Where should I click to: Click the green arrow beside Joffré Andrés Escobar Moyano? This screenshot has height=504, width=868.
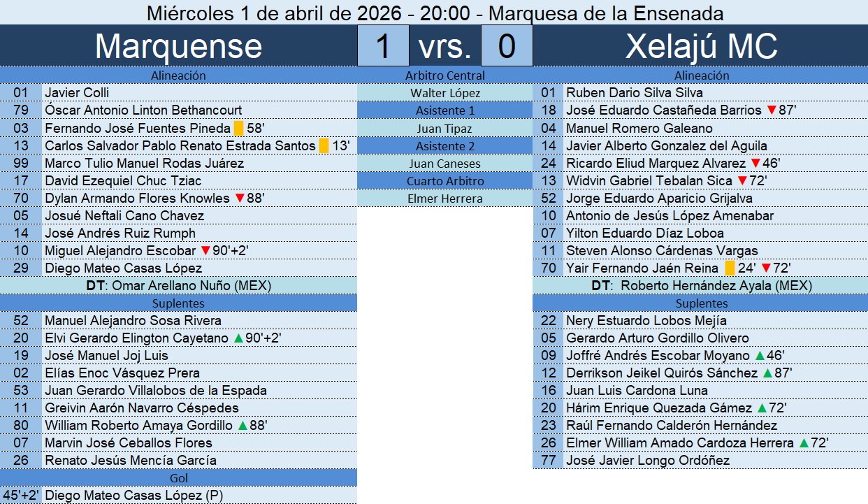760,356
